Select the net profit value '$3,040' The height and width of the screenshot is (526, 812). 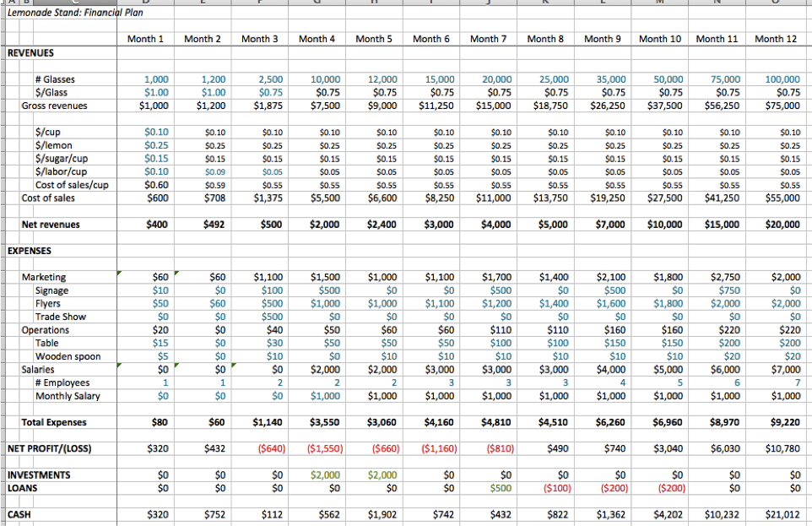coord(668,449)
